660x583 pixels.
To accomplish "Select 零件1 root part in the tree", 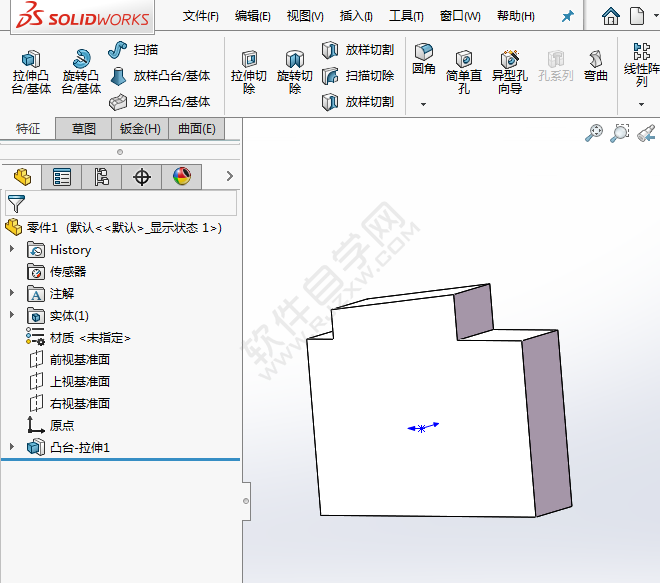I will (114, 228).
